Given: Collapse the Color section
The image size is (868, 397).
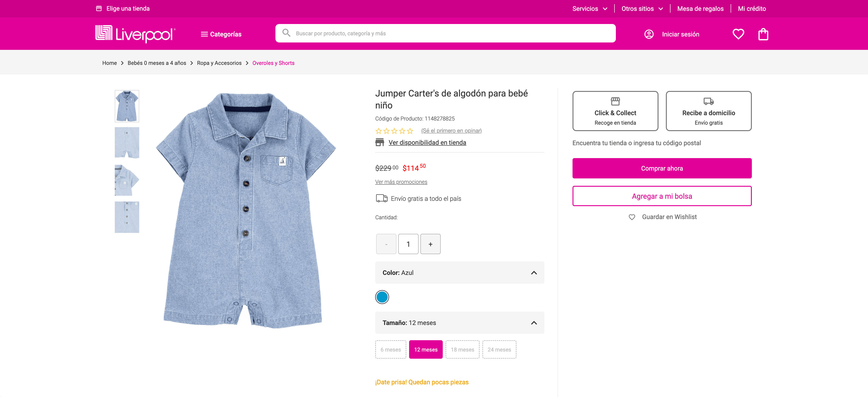Looking at the screenshot, I should coord(534,273).
